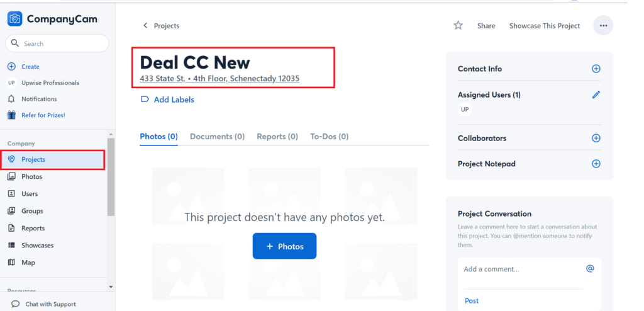Add a project notepad with plus icon
The height and width of the screenshot is (311, 644).
click(596, 164)
